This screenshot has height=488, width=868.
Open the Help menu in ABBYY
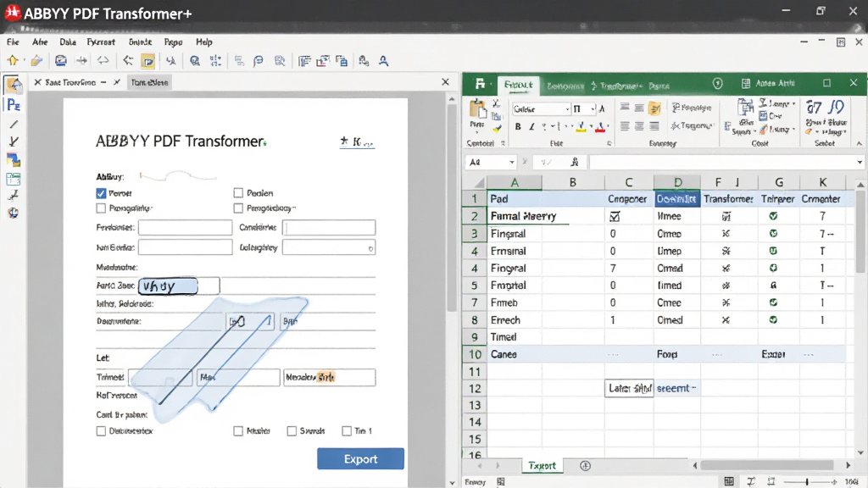coord(203,42)
